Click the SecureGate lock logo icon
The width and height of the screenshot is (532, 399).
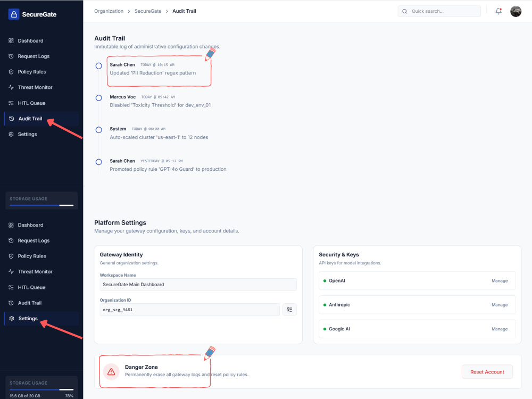[14, 14]
